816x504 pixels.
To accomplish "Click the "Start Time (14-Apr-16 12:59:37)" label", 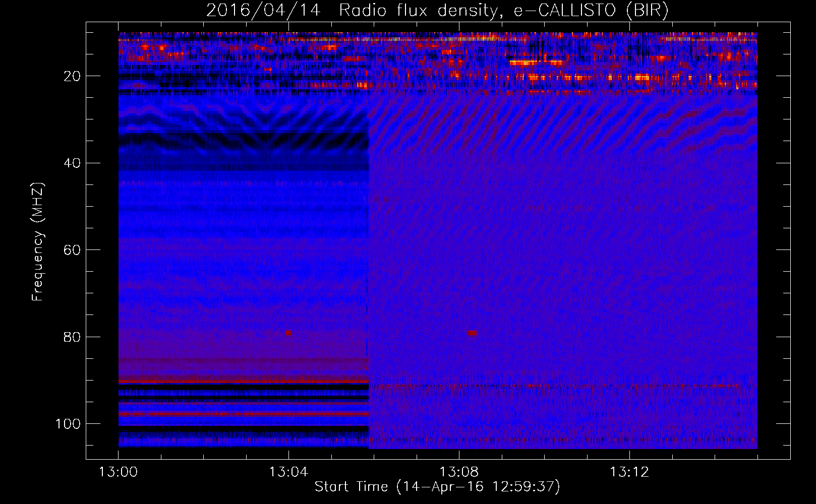I will [x=437, y=486].
